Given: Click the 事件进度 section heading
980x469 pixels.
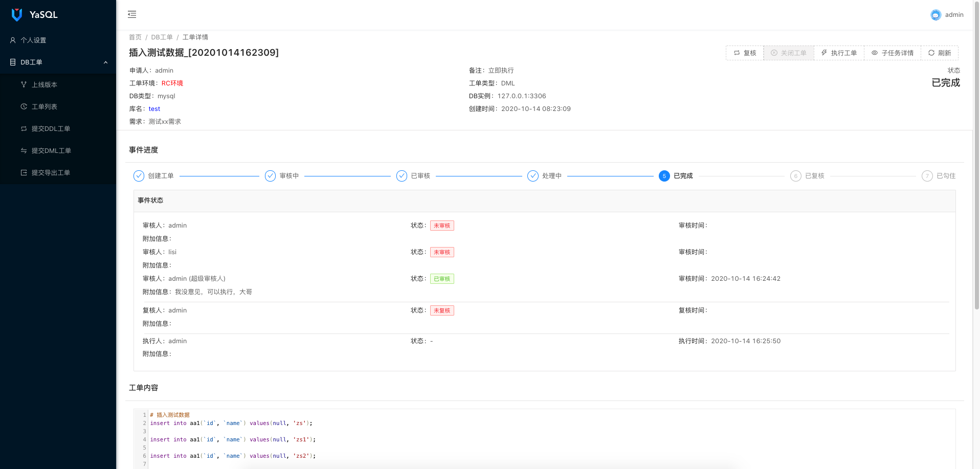Looking at the screenshot, I should (144, 150).
